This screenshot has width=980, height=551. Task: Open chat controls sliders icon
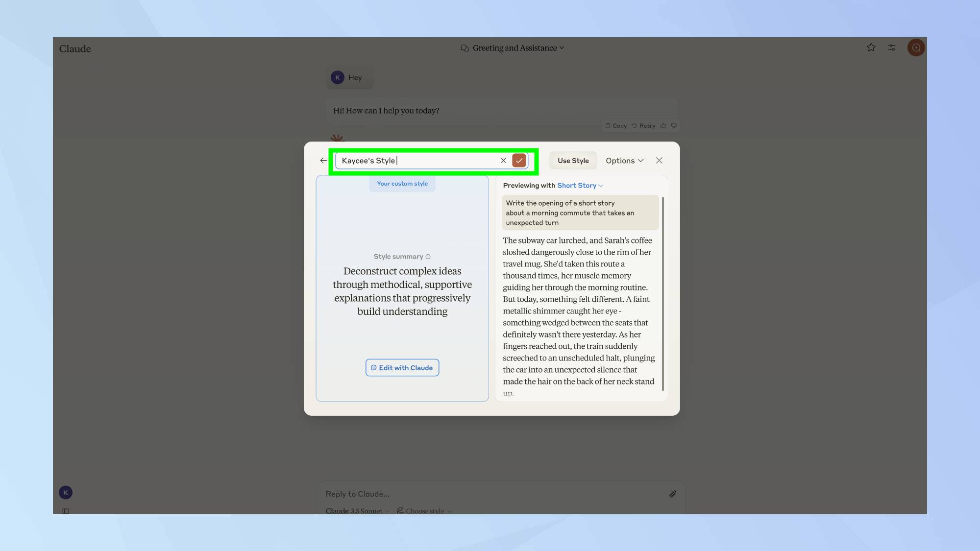[x=891, y=48]
